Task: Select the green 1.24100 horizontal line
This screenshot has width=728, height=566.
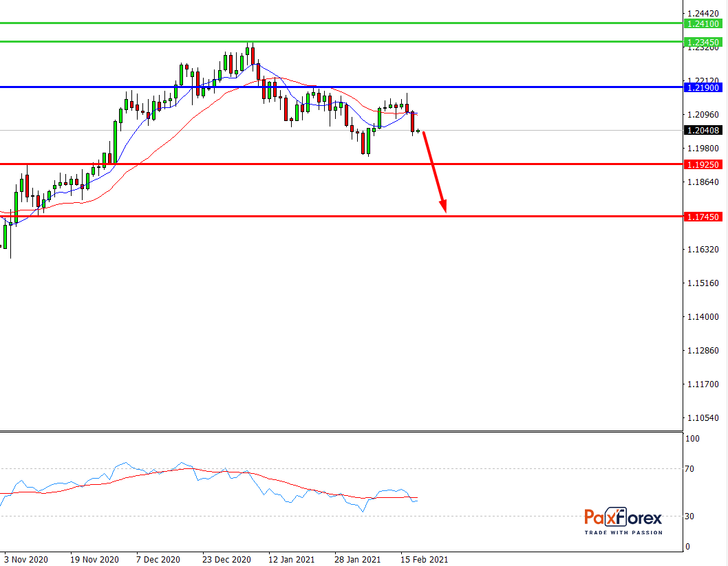Action: 342,23
